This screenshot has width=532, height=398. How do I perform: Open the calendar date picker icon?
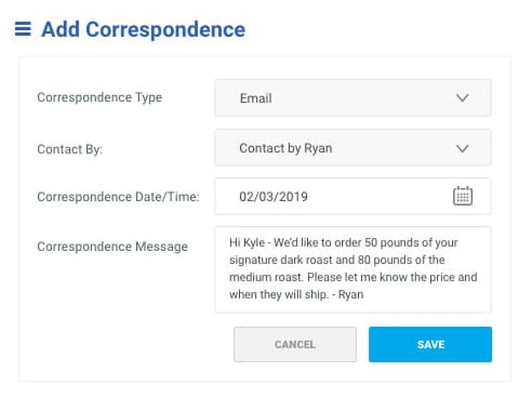click(x=462, y=196)
